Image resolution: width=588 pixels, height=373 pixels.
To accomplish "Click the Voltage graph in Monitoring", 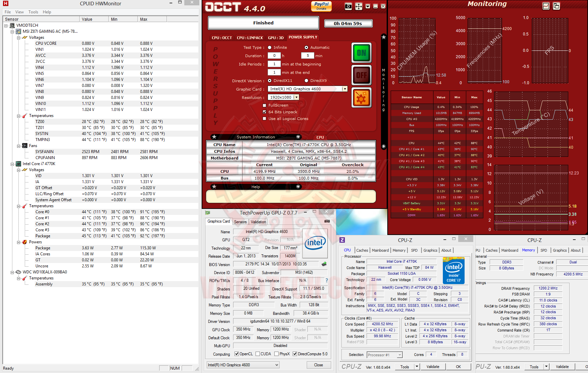I will (531, 197).
